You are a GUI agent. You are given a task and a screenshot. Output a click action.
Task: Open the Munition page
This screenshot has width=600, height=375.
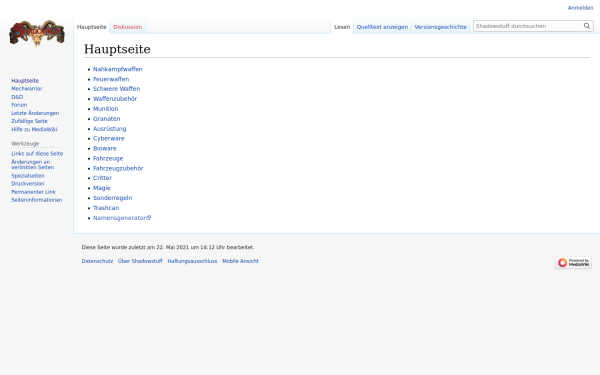106,109
